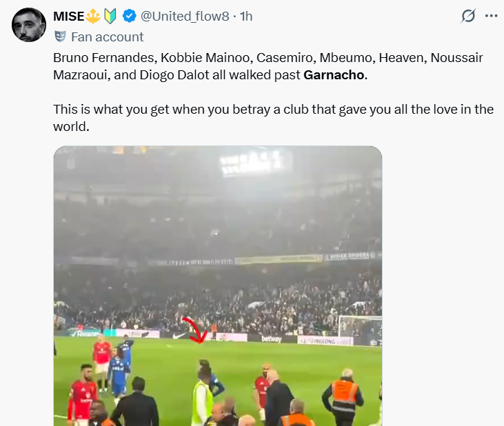This screenshot has width=504, height=426.
Task: Click the 1h post timestamp
Action: click(x=246, y=16)
